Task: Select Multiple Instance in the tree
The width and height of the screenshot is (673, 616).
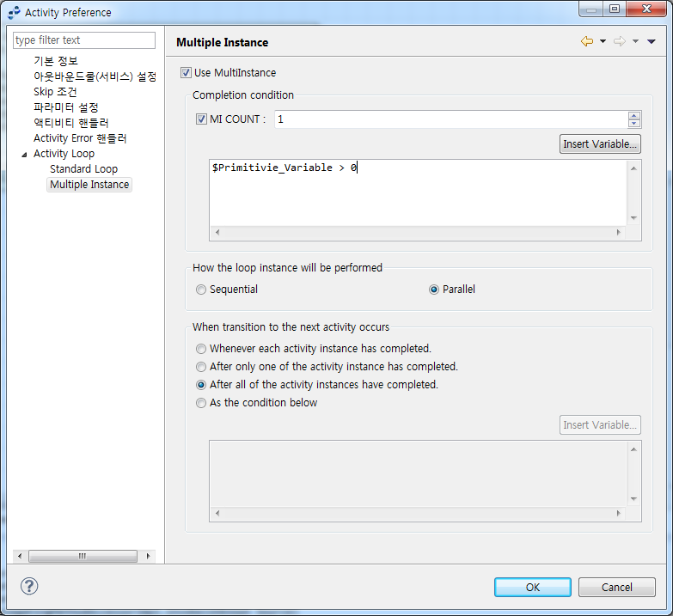Action: tap(89, 185)
